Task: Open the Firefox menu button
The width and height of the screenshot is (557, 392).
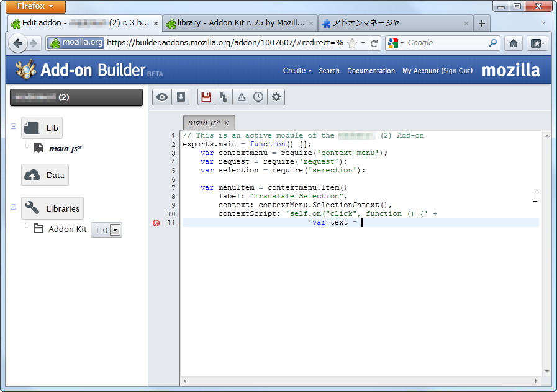Action: [34, 7]
